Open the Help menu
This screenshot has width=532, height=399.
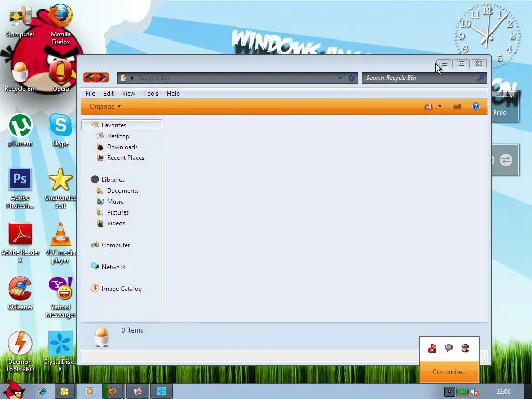tap(173, 94)
